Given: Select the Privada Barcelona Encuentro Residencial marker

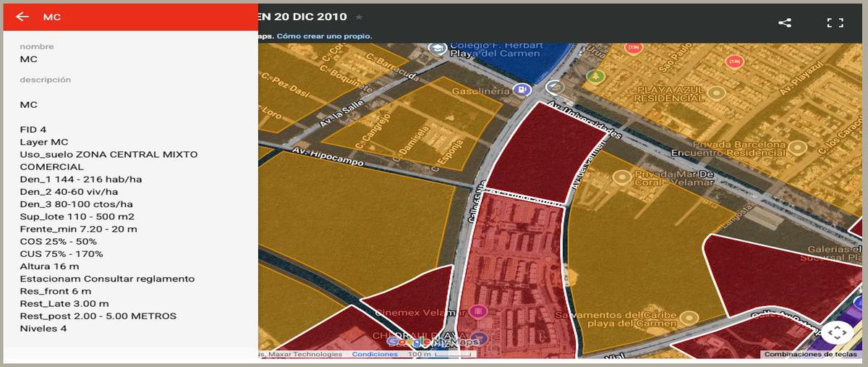Looking at the screenshot, I should click(798, 147).
